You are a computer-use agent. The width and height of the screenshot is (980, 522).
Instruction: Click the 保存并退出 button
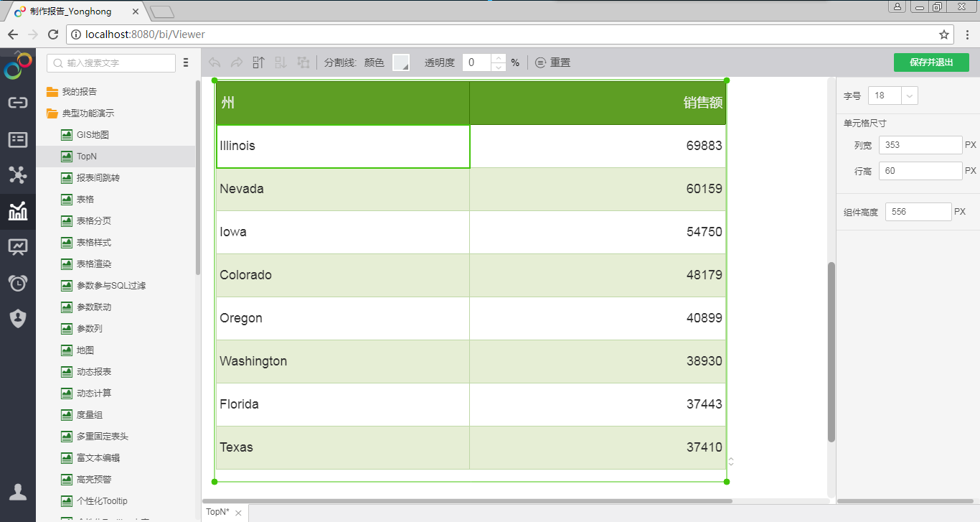(x=930, y=62)
